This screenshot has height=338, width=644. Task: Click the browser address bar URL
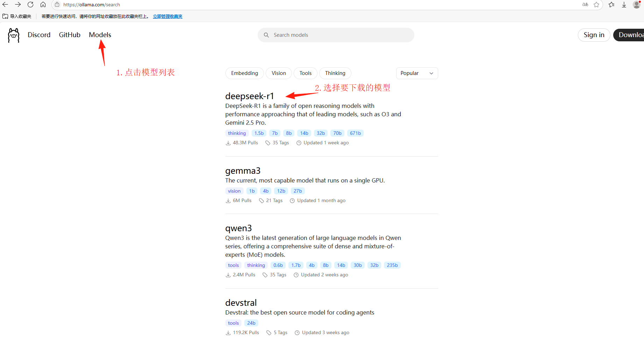[91, 5]
